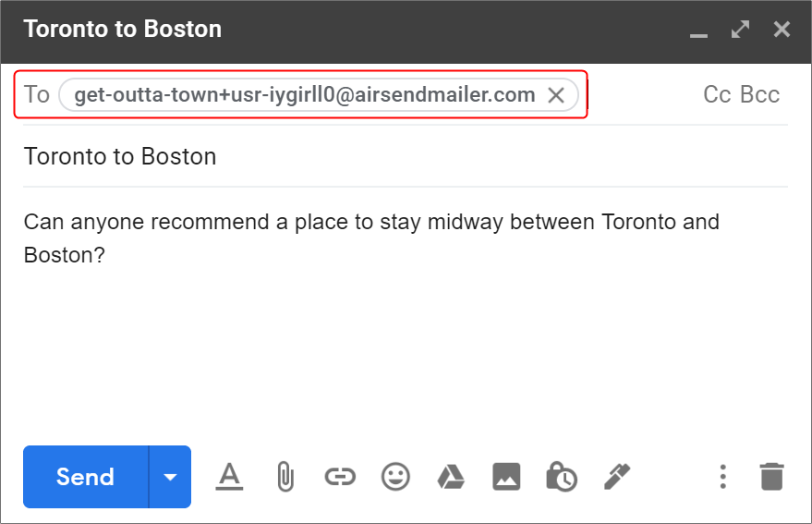
Task: Click the subject field reading Toronto to Boston
Action: point(406,156)
